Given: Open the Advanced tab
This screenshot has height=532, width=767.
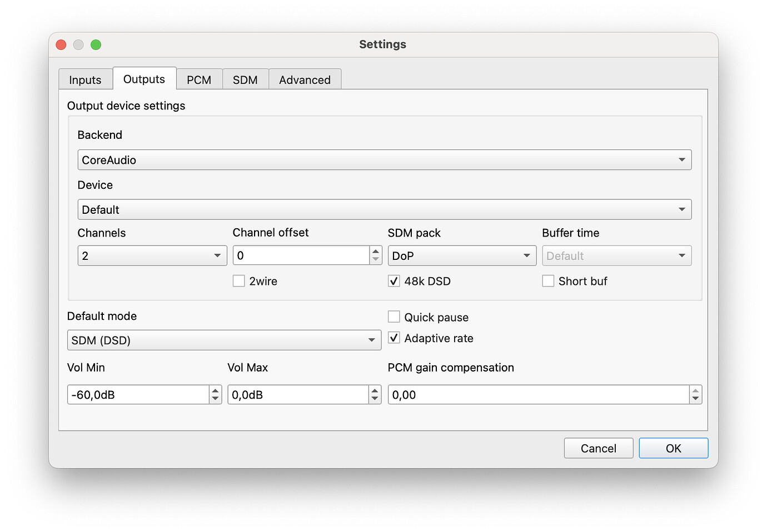Looking at the screenshot, I should click(x=305, y=79).
